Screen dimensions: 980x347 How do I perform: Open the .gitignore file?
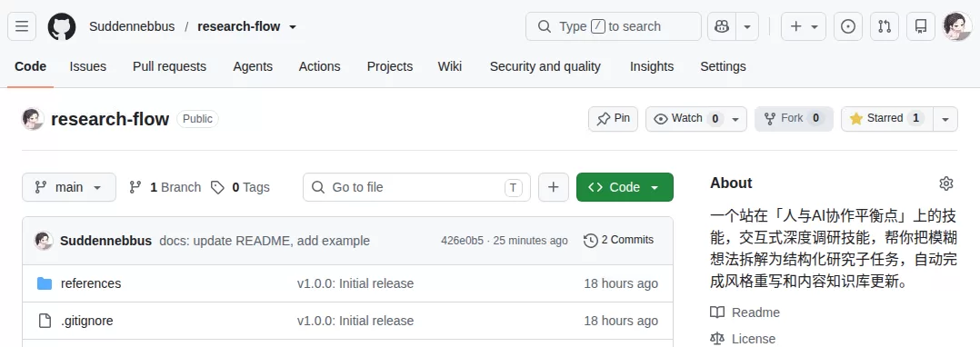(x=87, y=321)
